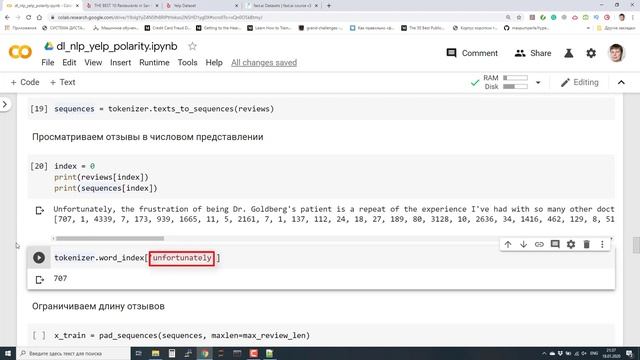The width and height of the screenshot is (640, 360).
Task: Open the Edit menu
Action: point(69,62)
